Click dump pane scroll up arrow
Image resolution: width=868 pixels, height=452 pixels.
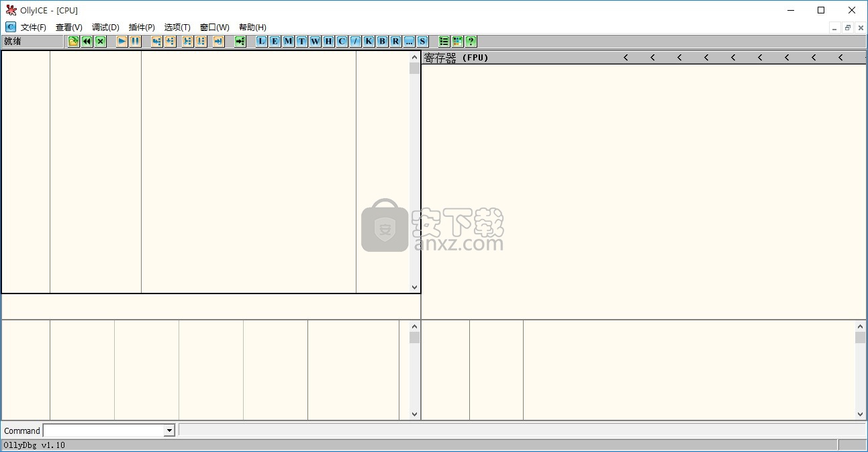pyautogui.click(x=414, y=326)
